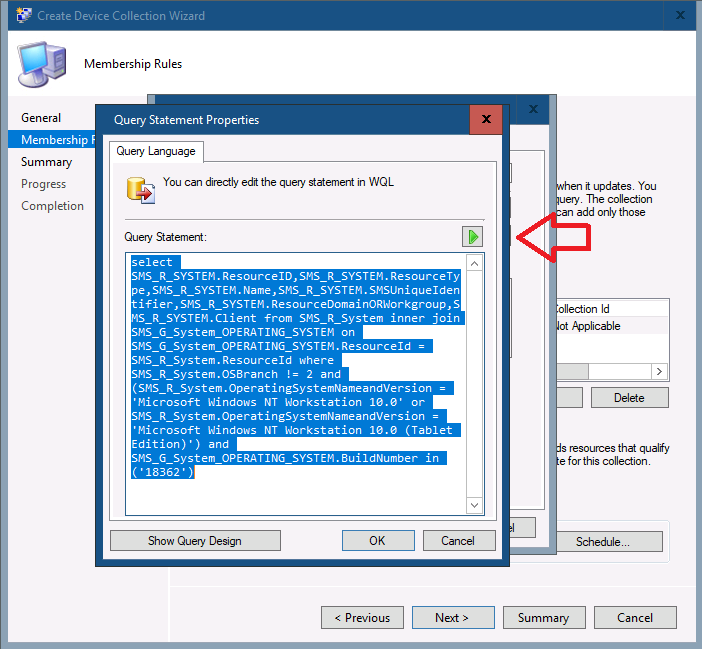702x649 pixels.
Task: Select the General wizard step
Action: tap(41, 118)
